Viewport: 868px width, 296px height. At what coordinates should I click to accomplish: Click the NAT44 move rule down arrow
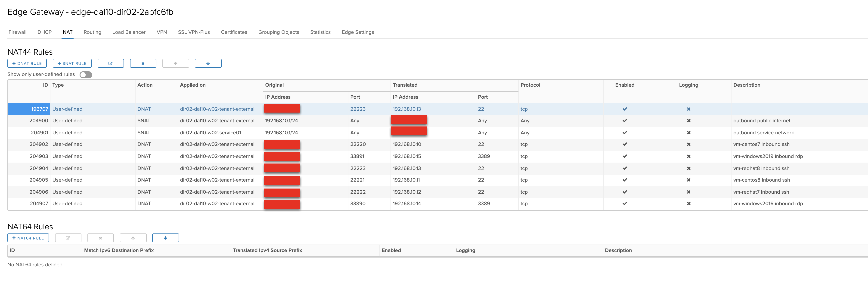pos(208,63)
